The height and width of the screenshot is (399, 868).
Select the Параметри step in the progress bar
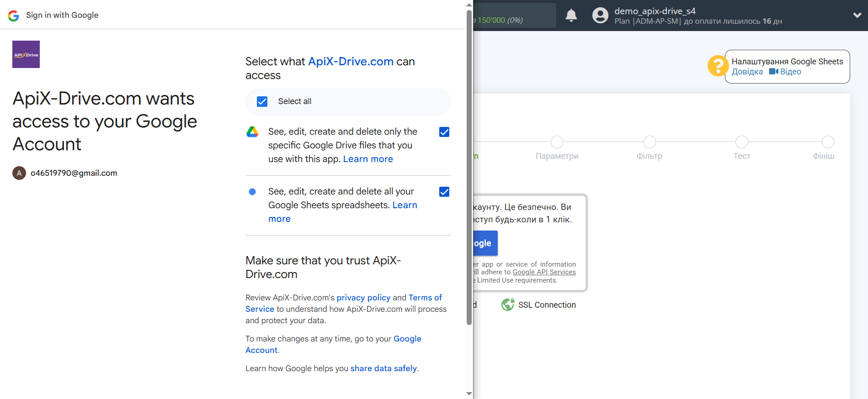pyautogui.click(x=557, y=142)
